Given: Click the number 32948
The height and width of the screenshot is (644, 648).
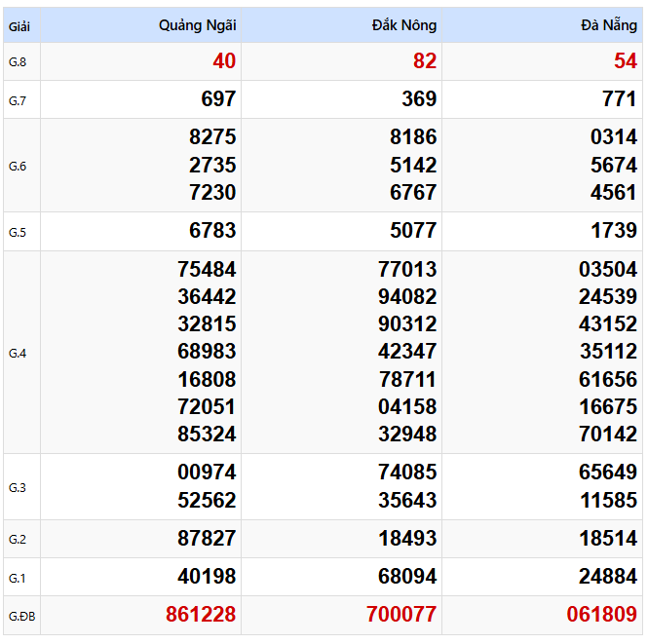Looking at the screenshot, I should point(407,435).
